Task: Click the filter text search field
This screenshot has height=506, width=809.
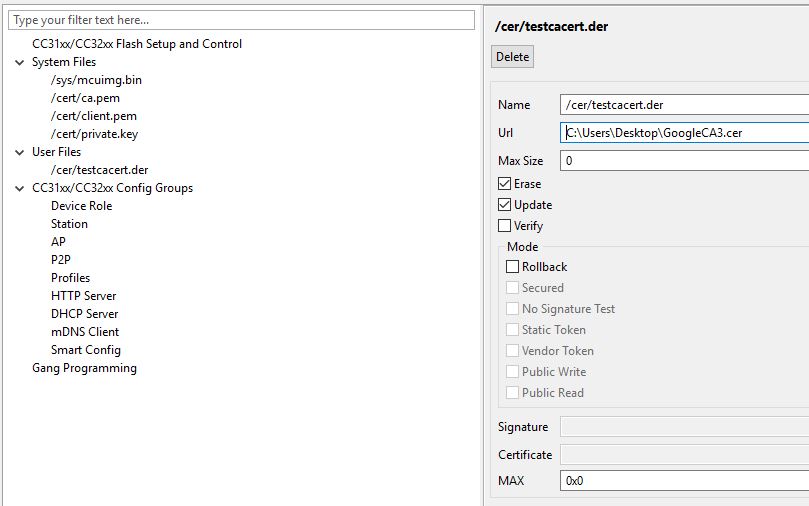Action: tap(241, 20)
